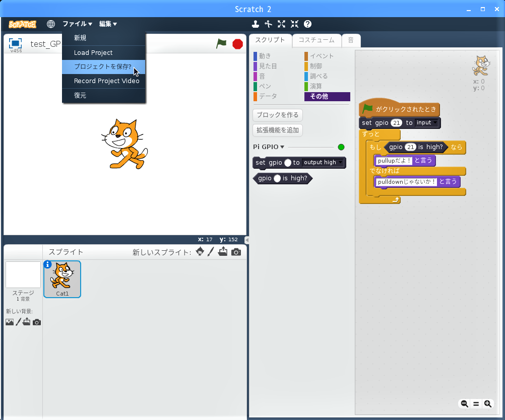Start the project with the green flag
505x420 pixels.
[221, 43]
